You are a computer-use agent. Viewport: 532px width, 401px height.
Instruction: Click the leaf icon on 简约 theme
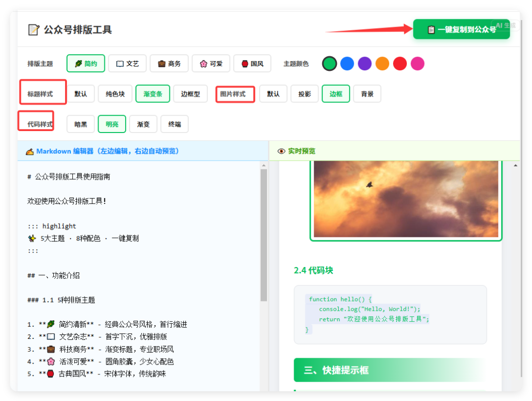point(78,64)
